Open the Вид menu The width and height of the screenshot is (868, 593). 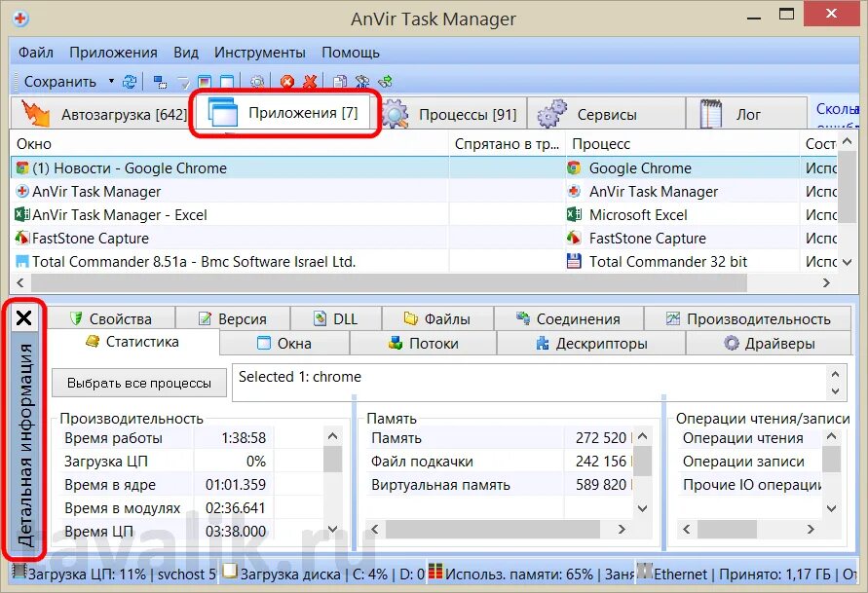pos(185,53)
